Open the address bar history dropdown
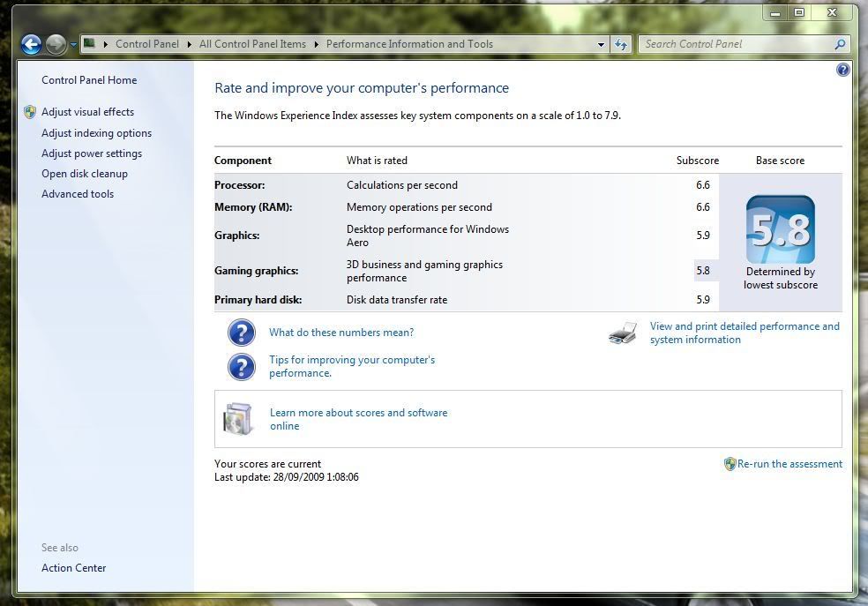Screen dimensions: 868x606 (602, 44)
